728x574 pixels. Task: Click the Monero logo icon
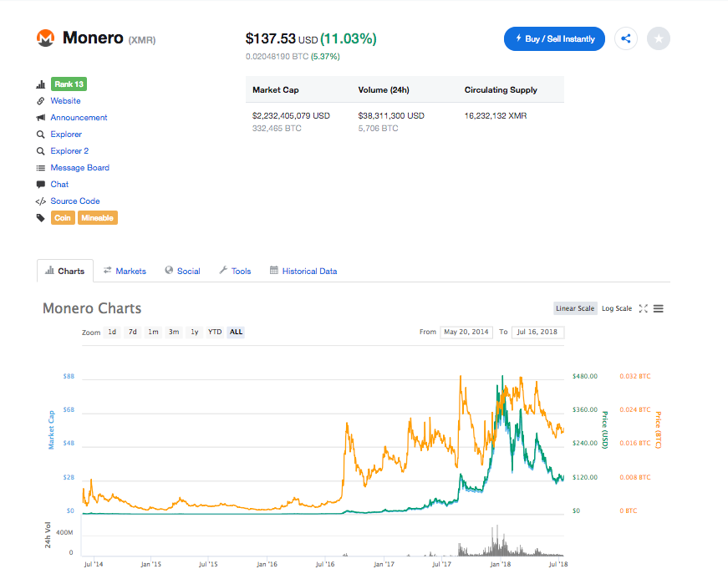[x=45, y=38]
